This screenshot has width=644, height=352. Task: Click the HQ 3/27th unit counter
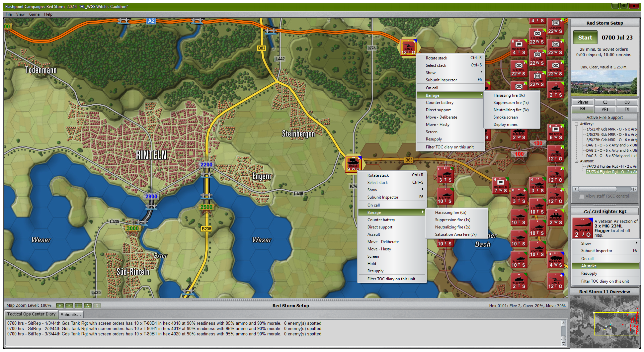click(x=519, y=47)
